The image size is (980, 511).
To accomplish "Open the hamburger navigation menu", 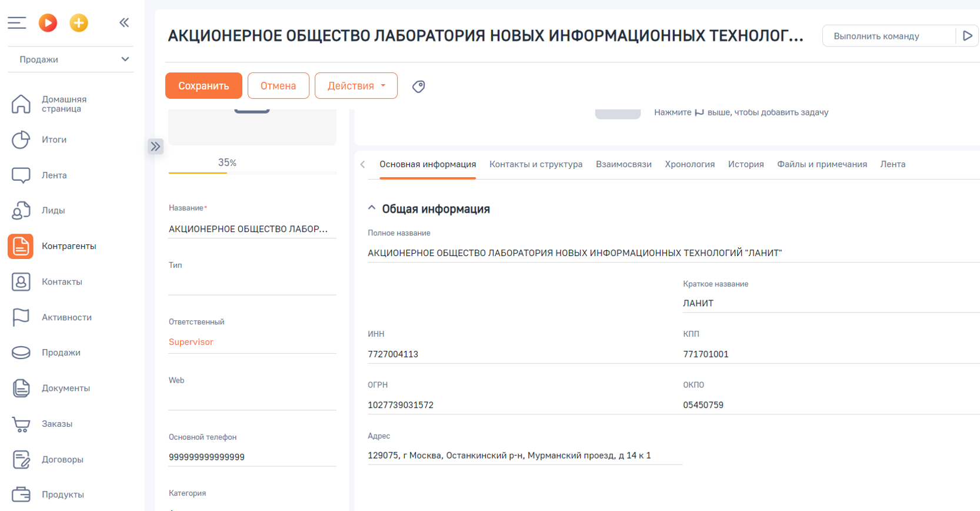I will (x=16, y=23).
